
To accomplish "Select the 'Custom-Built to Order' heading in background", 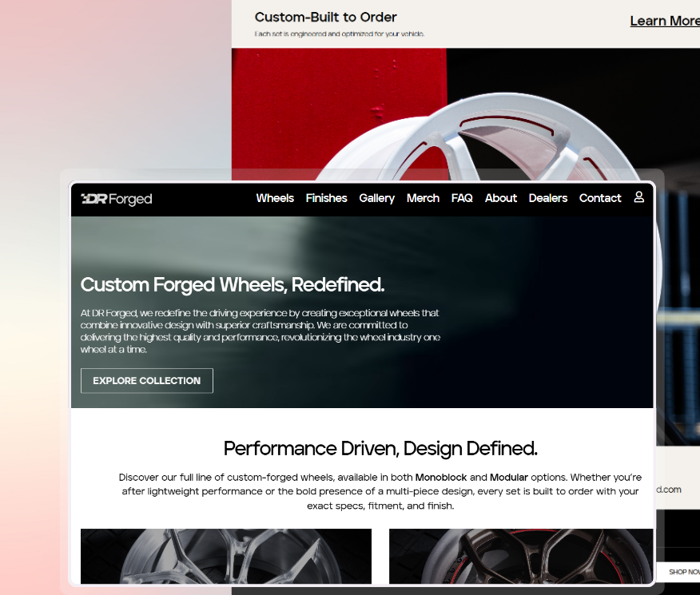I will tap(325, 17).
